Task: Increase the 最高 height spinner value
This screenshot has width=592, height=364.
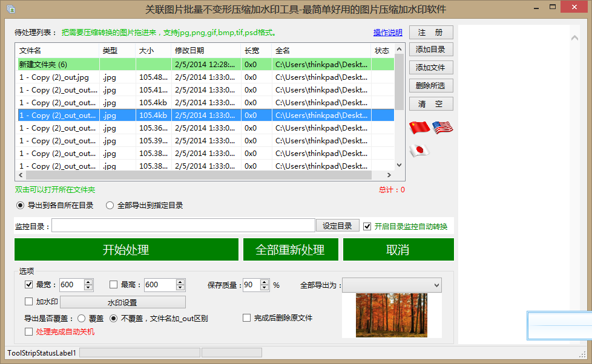Action: pos(180,282)
